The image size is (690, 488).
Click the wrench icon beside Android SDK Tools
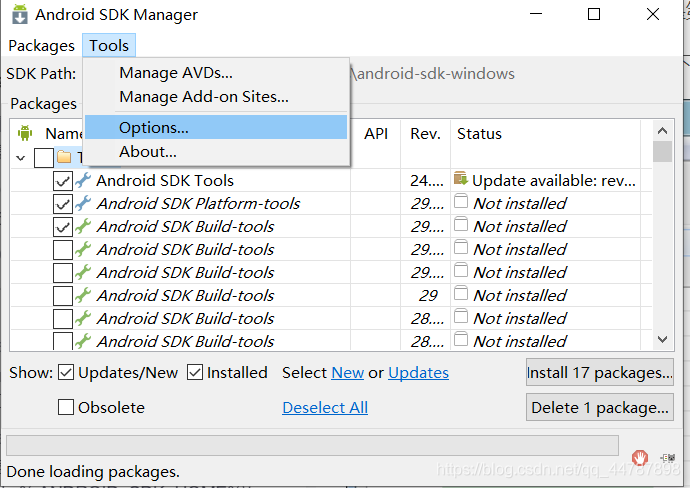click(83, 180)
